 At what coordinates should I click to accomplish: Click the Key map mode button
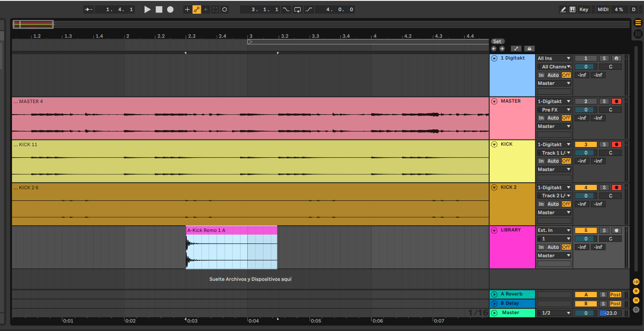(584, 9)
